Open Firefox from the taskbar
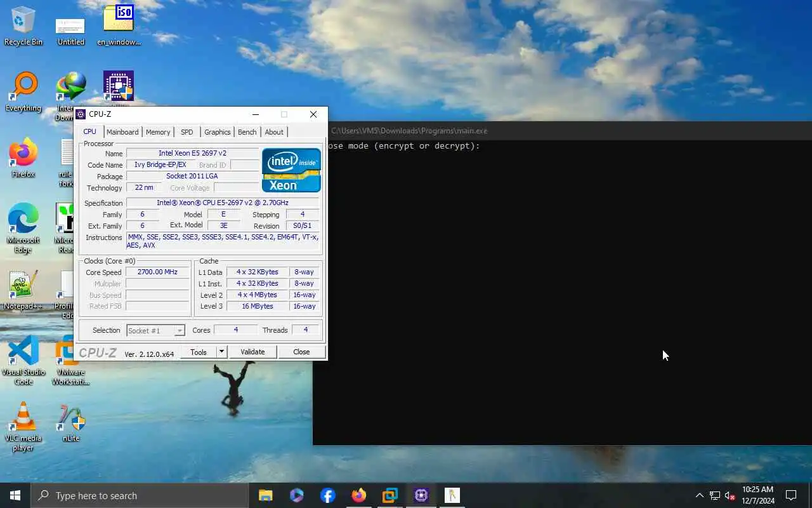812x508 pixels. click(x=358, y=495)
